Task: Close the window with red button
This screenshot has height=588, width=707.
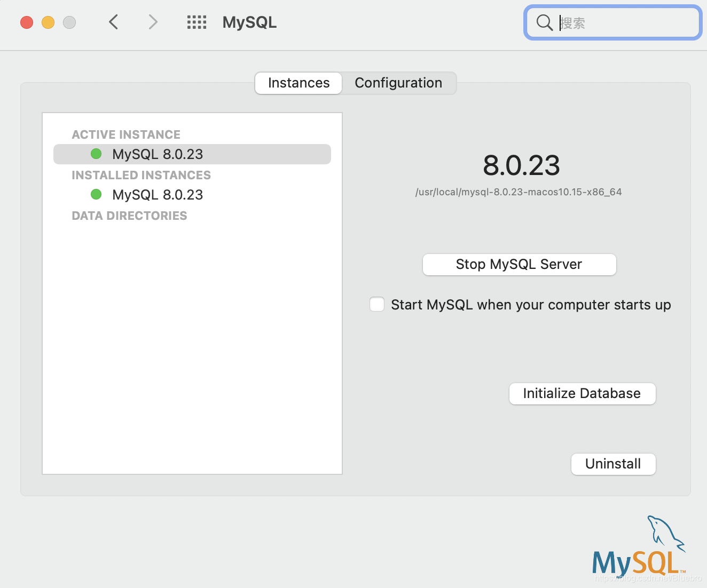Action: coord(27,22)
